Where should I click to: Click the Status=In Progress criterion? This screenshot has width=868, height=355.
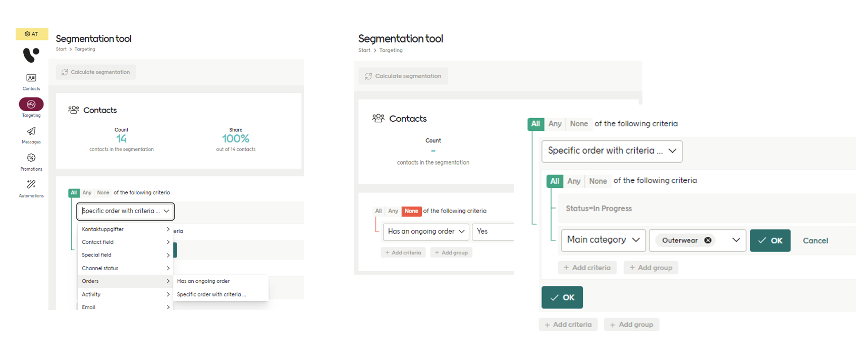tap(599, 209)
